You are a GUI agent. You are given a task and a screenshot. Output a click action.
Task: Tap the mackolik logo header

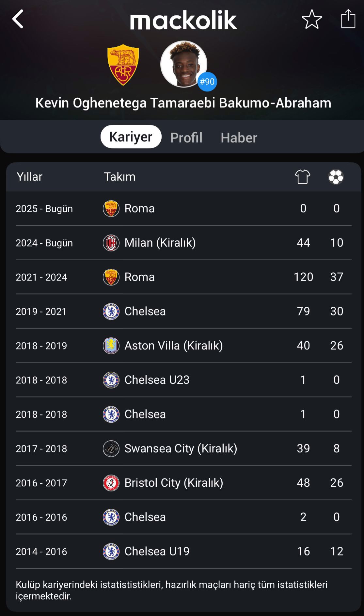click(x=183, y=20)
